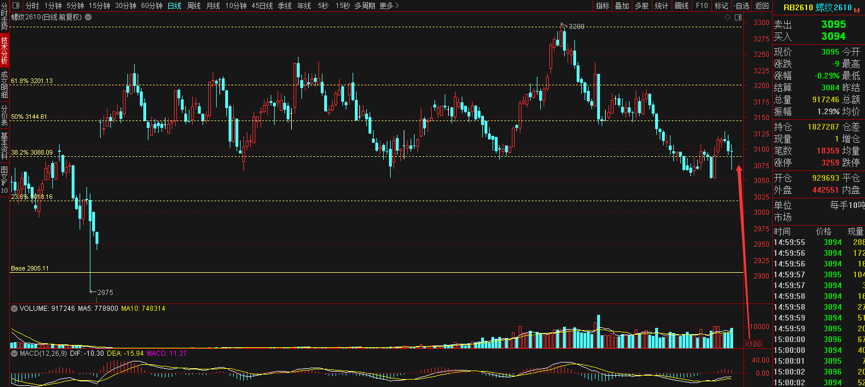Click the 持仓 1827287 value

click(823, 127)
